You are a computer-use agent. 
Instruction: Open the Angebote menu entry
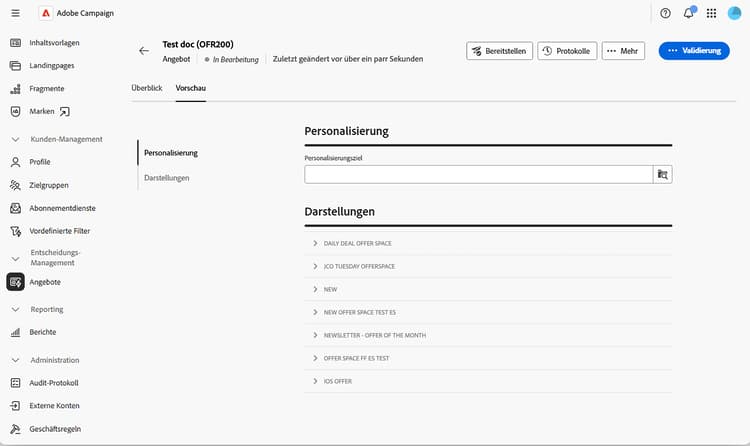[x=45, y=282]
